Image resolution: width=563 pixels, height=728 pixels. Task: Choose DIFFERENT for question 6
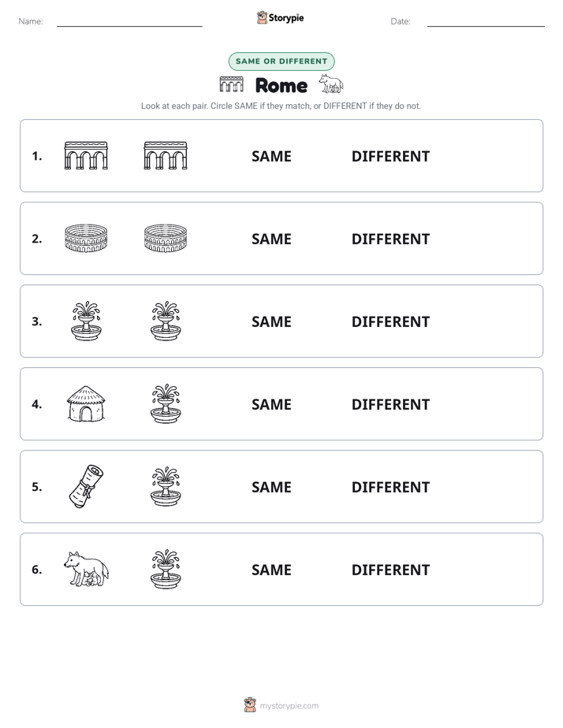pos(390,570)
